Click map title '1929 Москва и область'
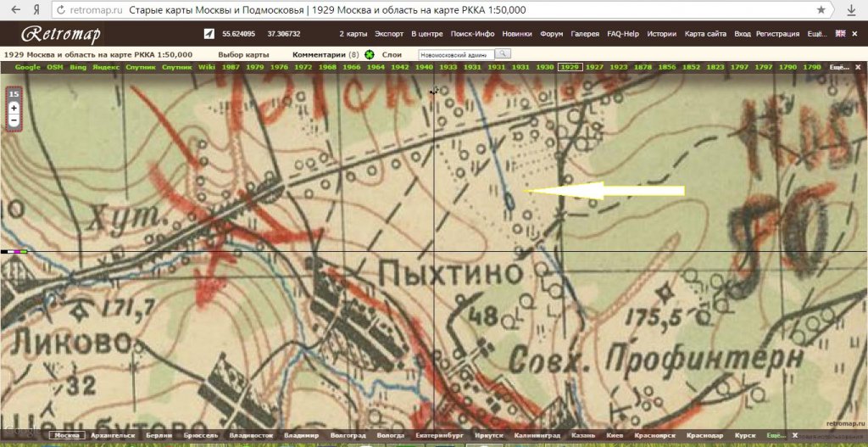Viewport: 868px width, 447px height. tap(98, 55)
